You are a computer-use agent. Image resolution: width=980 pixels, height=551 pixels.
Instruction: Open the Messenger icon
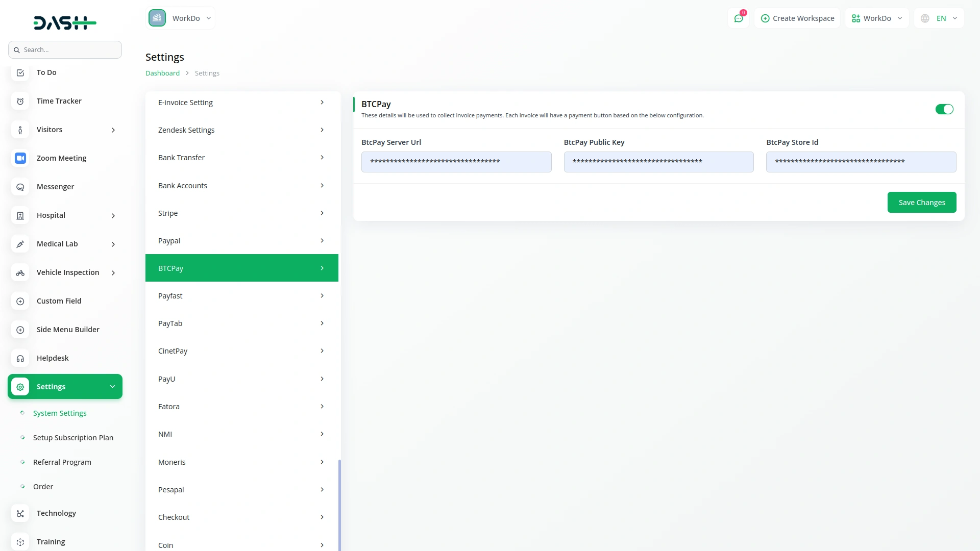[x=20, y=187]
